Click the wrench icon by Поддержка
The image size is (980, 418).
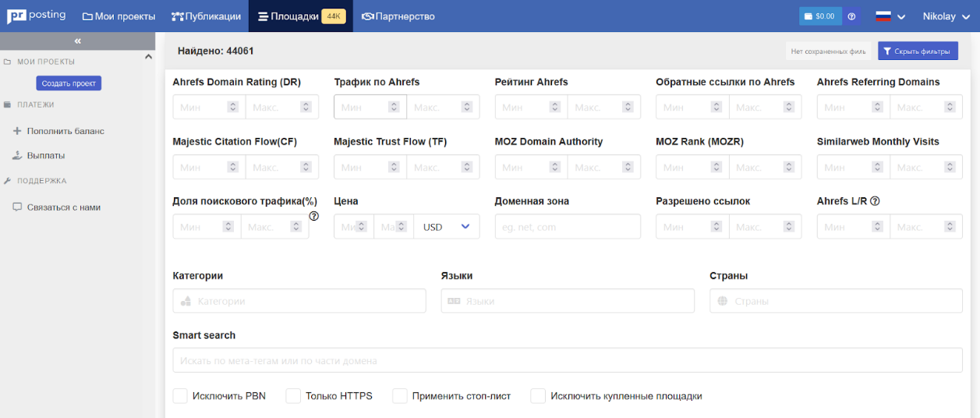(7, 181)
